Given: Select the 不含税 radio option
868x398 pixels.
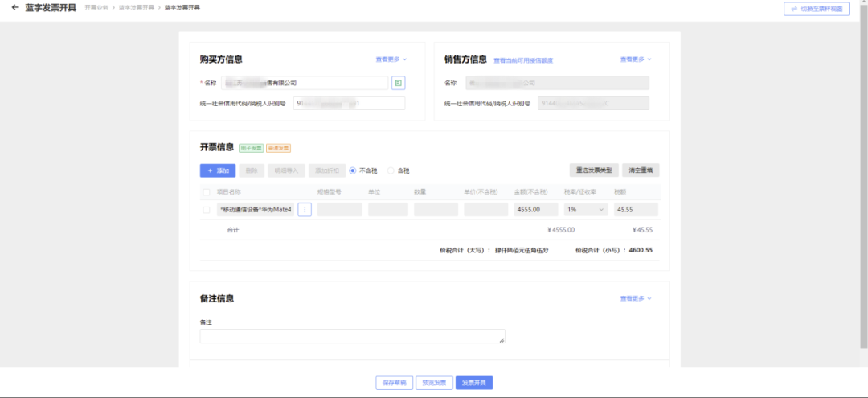Looking at the screenshot, I should [x=353, y=170].
